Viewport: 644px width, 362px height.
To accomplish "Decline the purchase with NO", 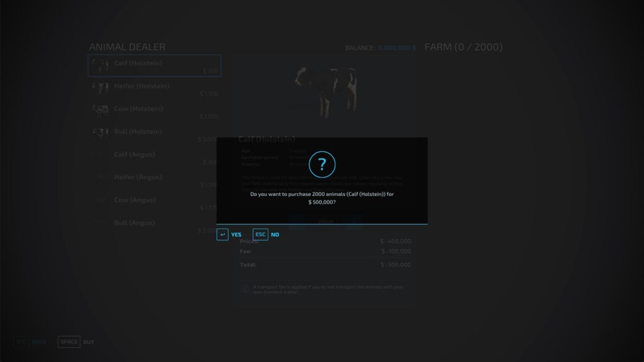I will [266, 235].
